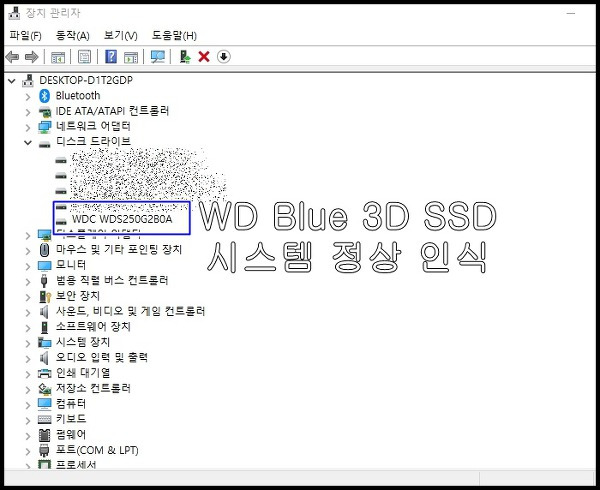Screen dimensions: 600x490
Task: Open the 도움말(H) menu
Action: pyautogui.click(x=174, y=36)
